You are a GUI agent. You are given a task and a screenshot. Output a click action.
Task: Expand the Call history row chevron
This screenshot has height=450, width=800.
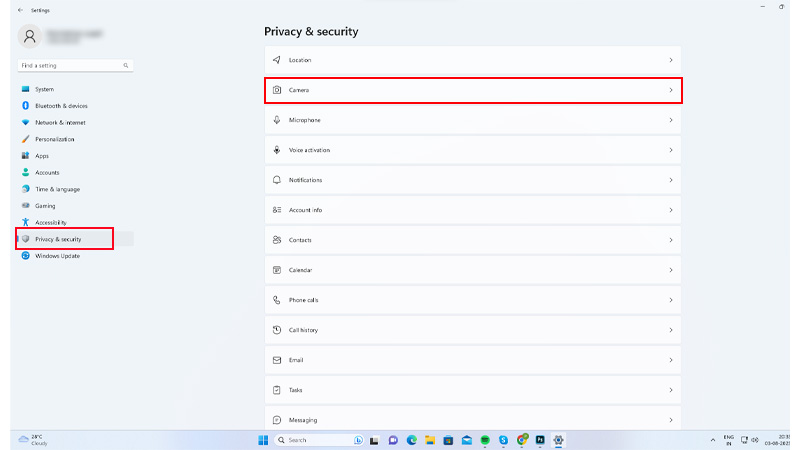click(671, 330)
